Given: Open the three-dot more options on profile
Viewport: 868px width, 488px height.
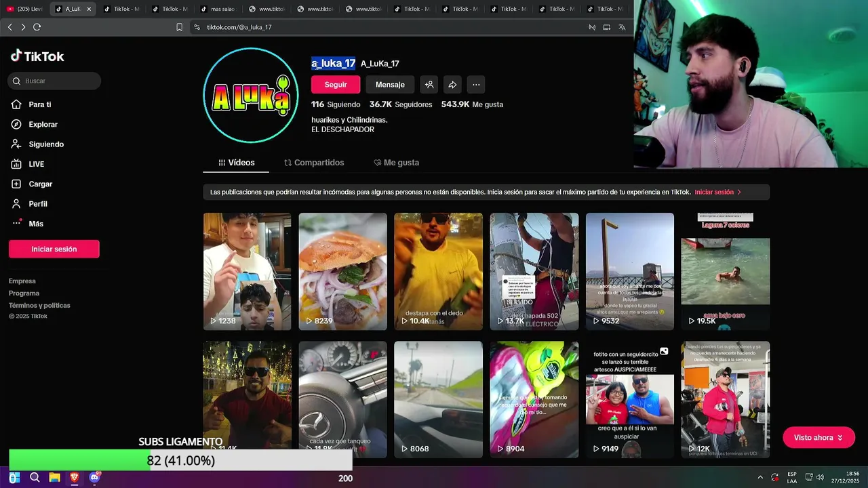Looking at the screenshot, I should point(476,85).
